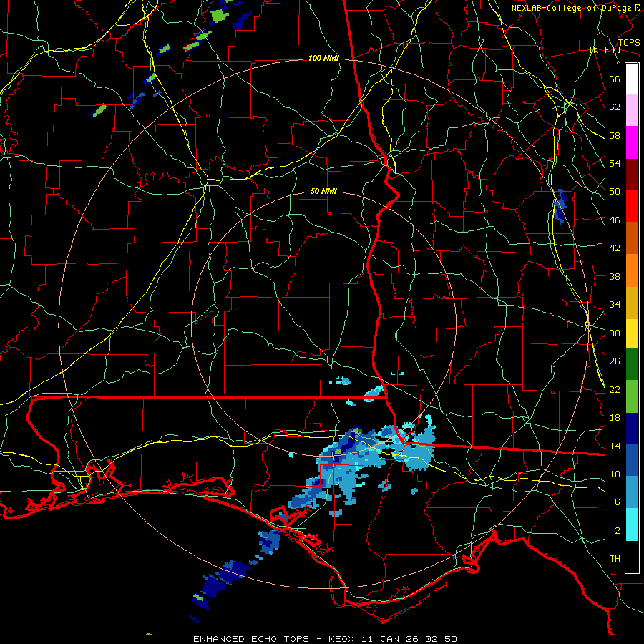The height and width of the screenshot is (644, 644).
Task: Click the "50 NMI" range ring label
Action: (x=323, y=191)
